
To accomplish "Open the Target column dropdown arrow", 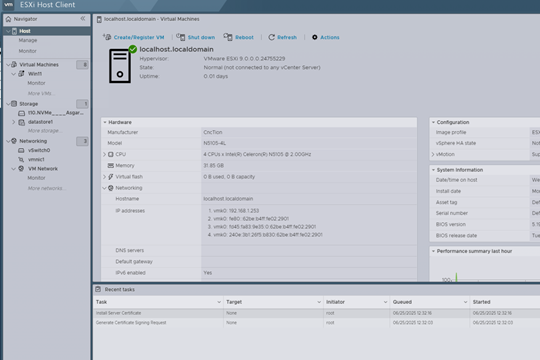I will [319, 302].
